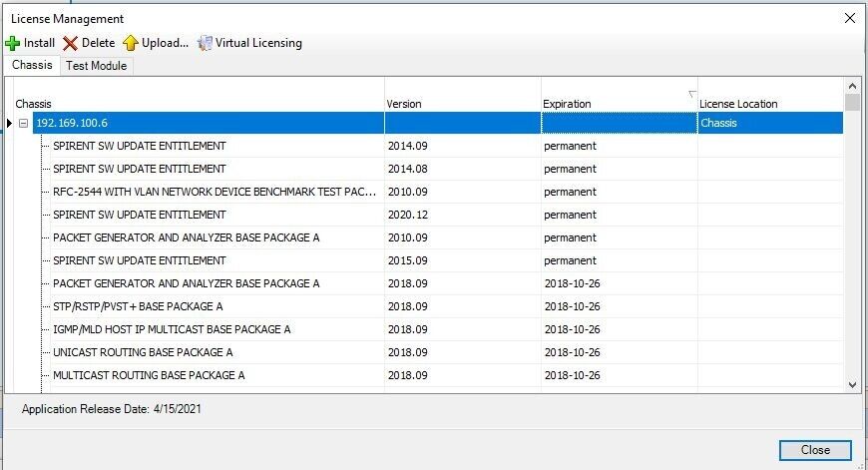Click the yellow Upload arrow icon
868x470 pixels.
tap(131, 43)
